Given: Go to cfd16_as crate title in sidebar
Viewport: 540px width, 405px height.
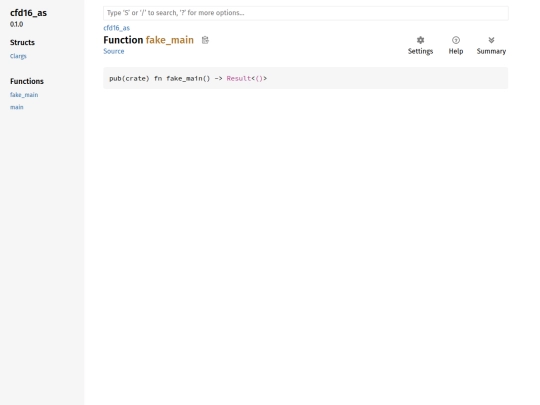Looking at the screenshot, I should (x=28, y=13).
